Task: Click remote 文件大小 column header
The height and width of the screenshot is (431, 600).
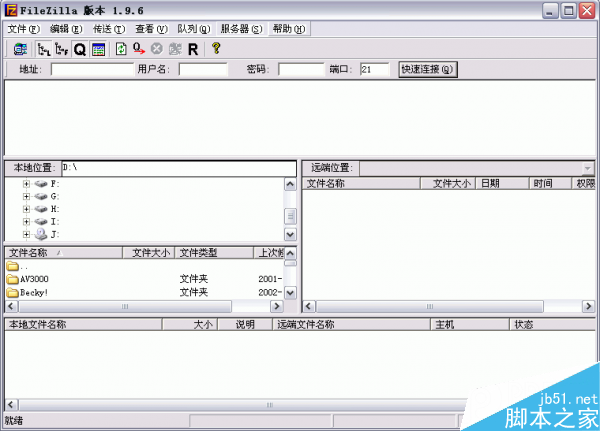Action: pos(448,184)
